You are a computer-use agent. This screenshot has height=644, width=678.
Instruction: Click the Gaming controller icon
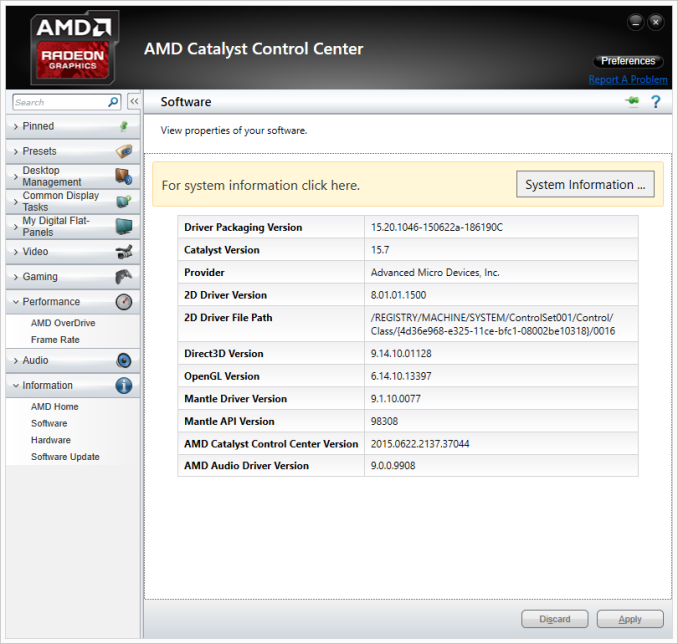(x=124, y=277)
